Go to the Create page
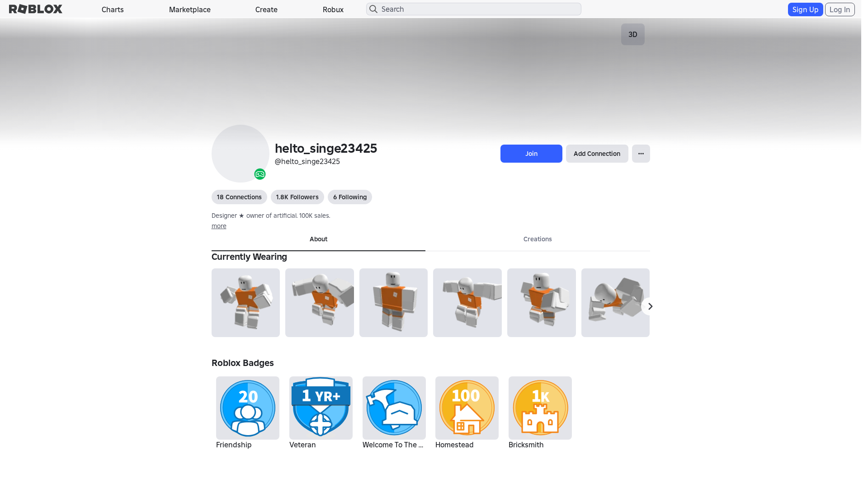868x488 pixels. pyautogui.click(x=266, y=9)
